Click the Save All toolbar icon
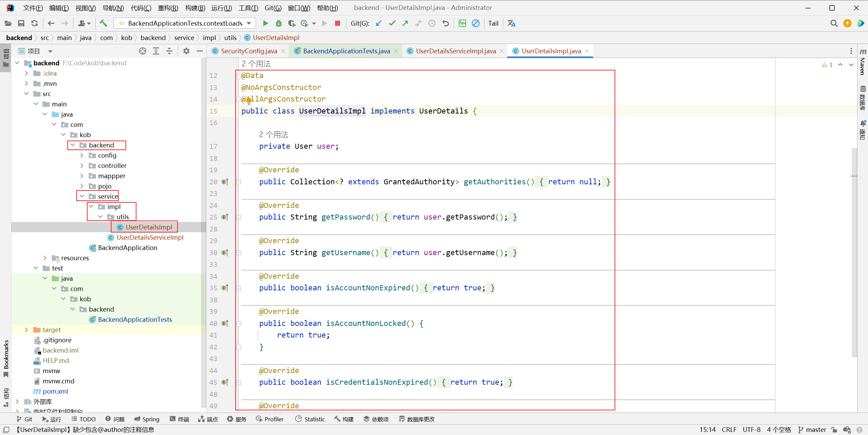 click(x=21, y=23)
